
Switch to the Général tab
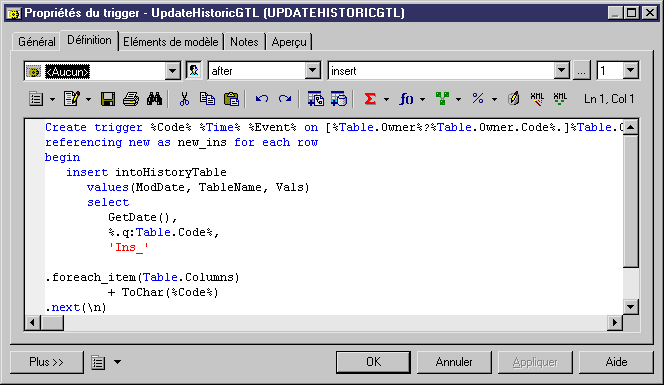click(37, 42)
